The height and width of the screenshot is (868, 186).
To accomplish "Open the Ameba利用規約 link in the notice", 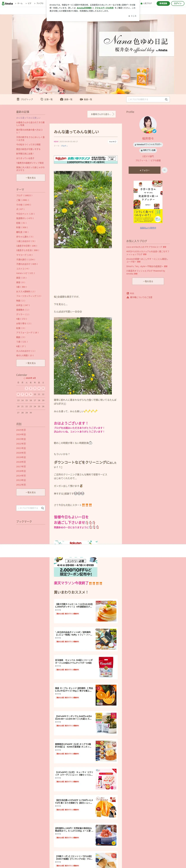I will tap(84, 8).
